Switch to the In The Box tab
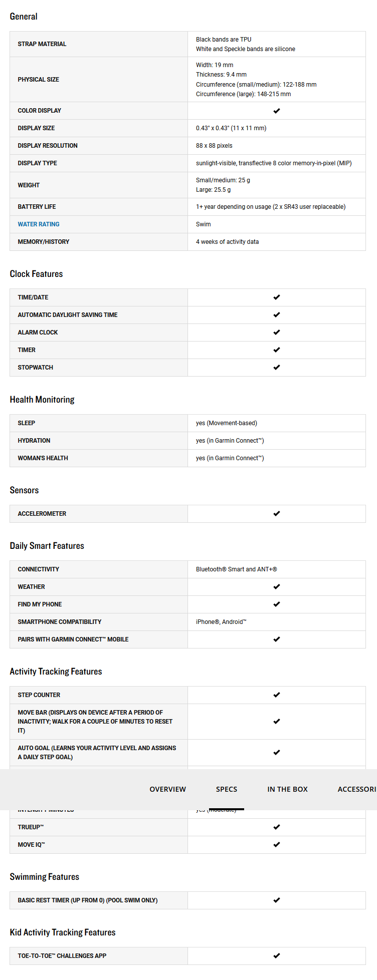377x980 pixels. [287, 789]
